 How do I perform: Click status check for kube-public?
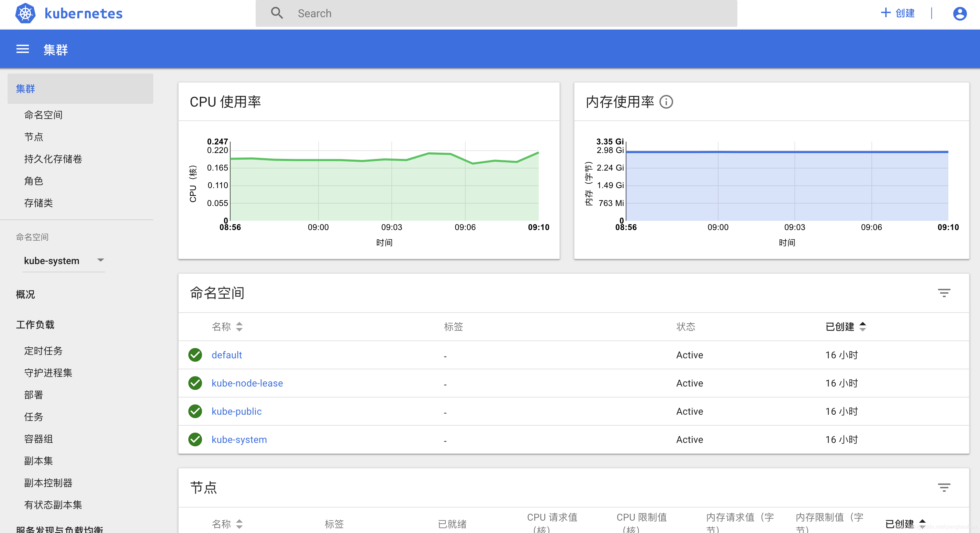click(x=195, y=411)
